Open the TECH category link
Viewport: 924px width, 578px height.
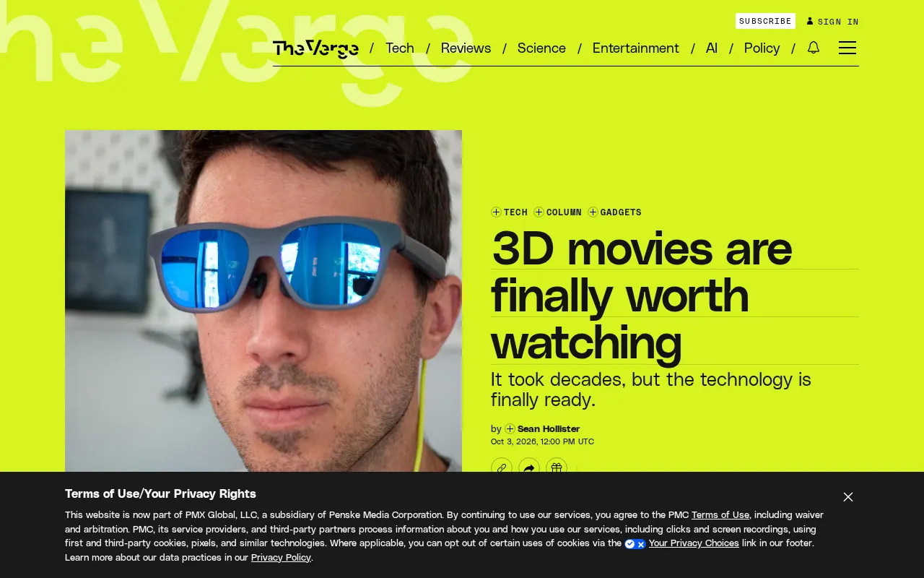click(x=515, y=212)
